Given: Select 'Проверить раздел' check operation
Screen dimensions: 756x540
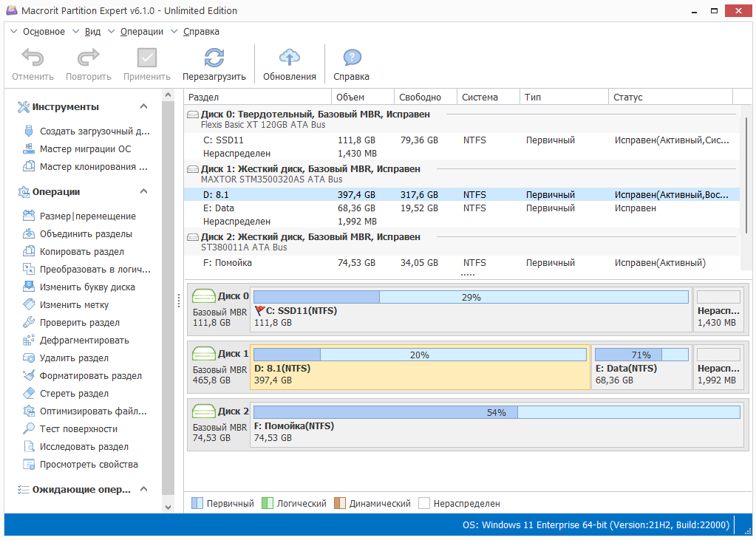Looking at the screenshot, I should 72,323.
